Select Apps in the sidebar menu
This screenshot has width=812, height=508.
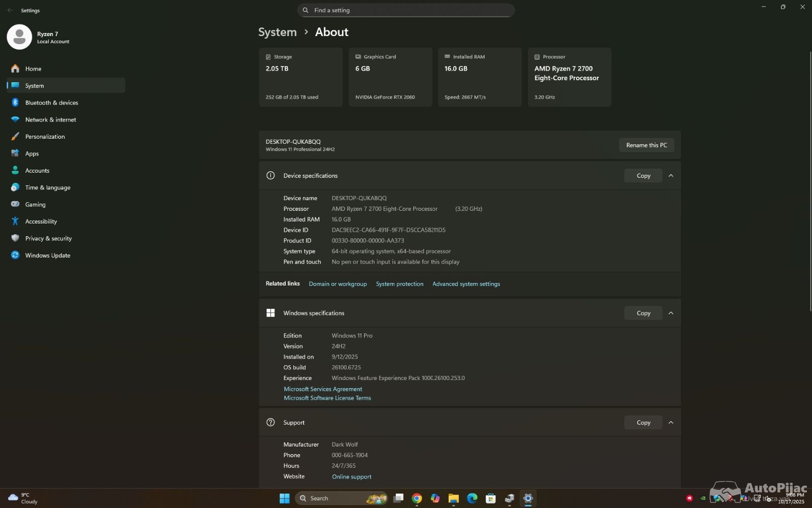click(31, 154)
